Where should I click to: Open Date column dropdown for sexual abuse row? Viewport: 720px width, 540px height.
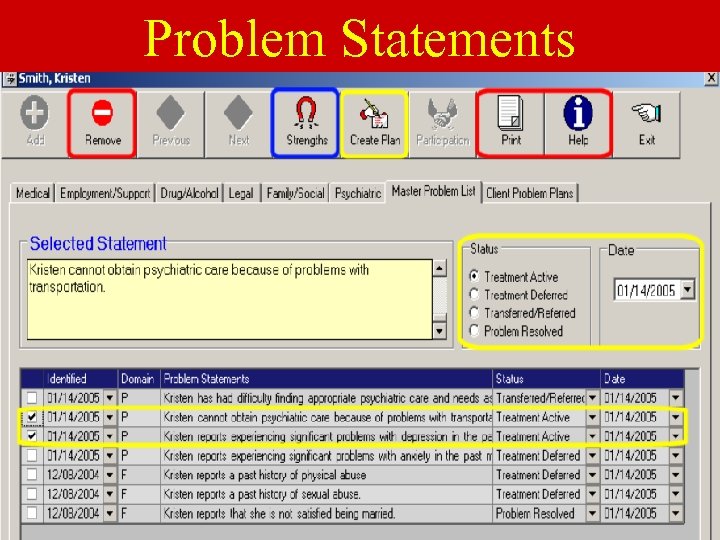(676, 494)
